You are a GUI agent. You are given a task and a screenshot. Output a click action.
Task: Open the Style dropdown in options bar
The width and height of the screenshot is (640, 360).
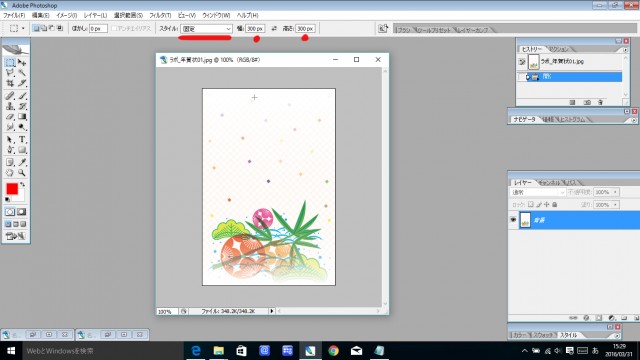click(207, 29)
